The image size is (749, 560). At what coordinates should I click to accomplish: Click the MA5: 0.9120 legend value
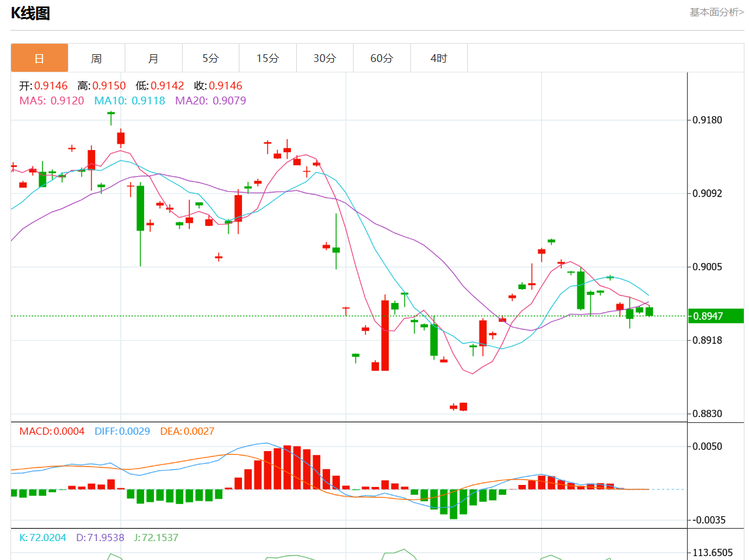coord(52,101)
